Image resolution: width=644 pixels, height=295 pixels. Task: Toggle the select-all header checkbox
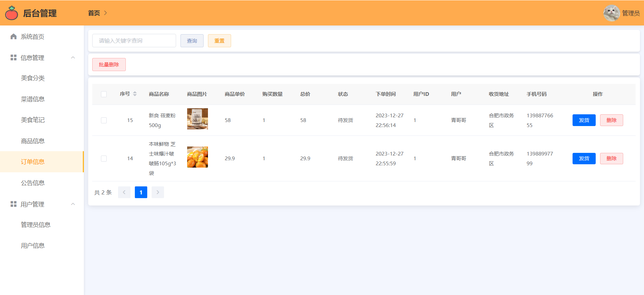coord(104,94)
